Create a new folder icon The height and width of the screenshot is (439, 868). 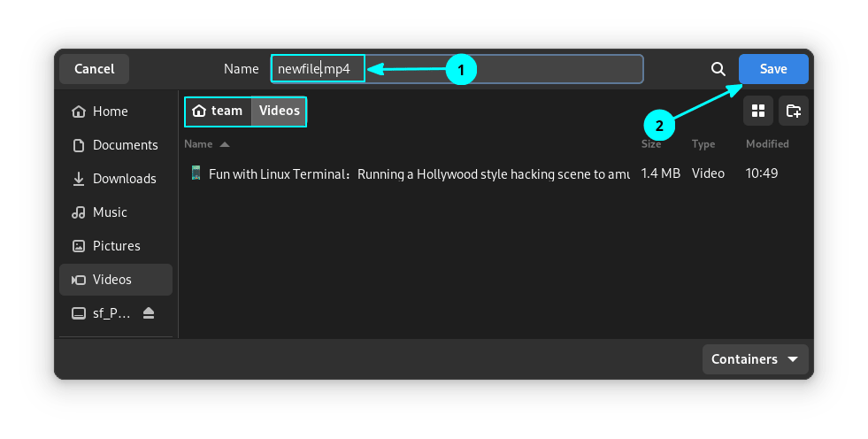794,111
